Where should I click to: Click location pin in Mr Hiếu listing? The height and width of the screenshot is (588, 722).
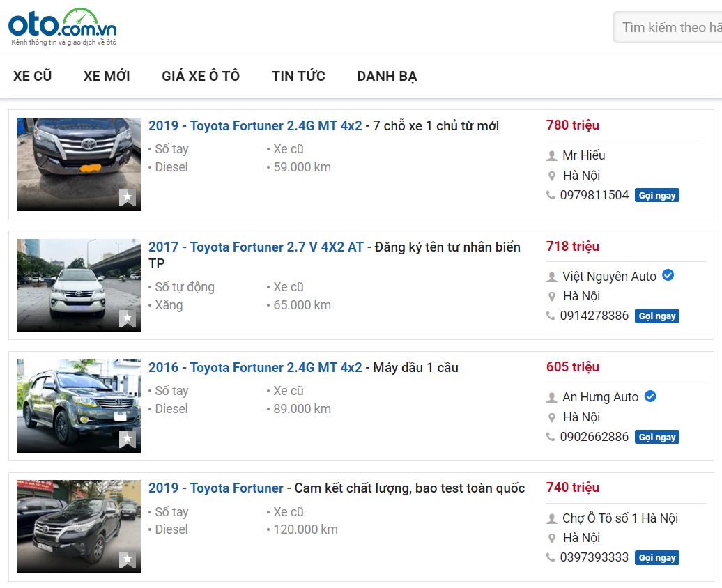tap(552, 176)
